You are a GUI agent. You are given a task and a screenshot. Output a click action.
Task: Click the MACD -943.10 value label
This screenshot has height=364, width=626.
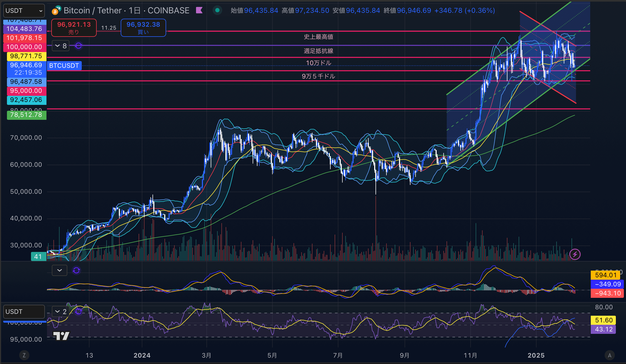point(608,293)
